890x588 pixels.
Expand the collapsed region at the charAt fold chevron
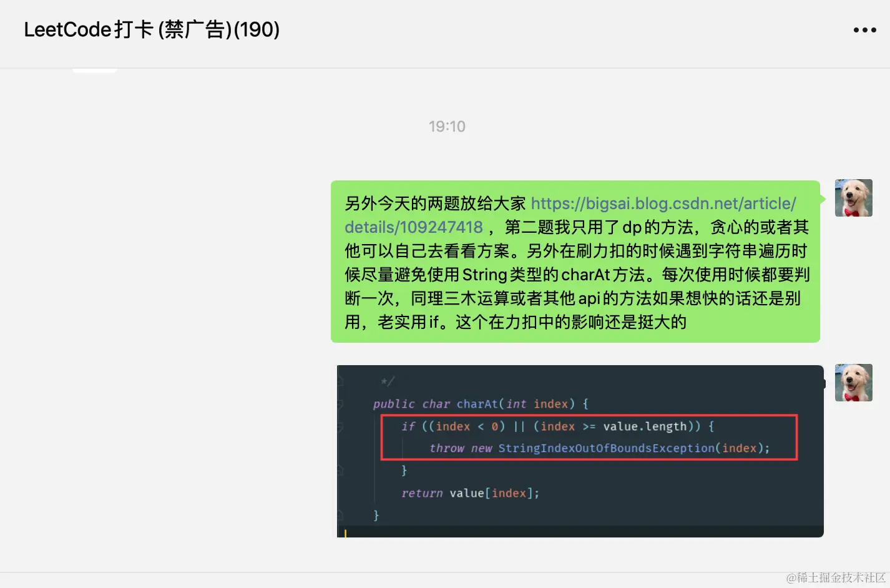click(x=340, y=404)
